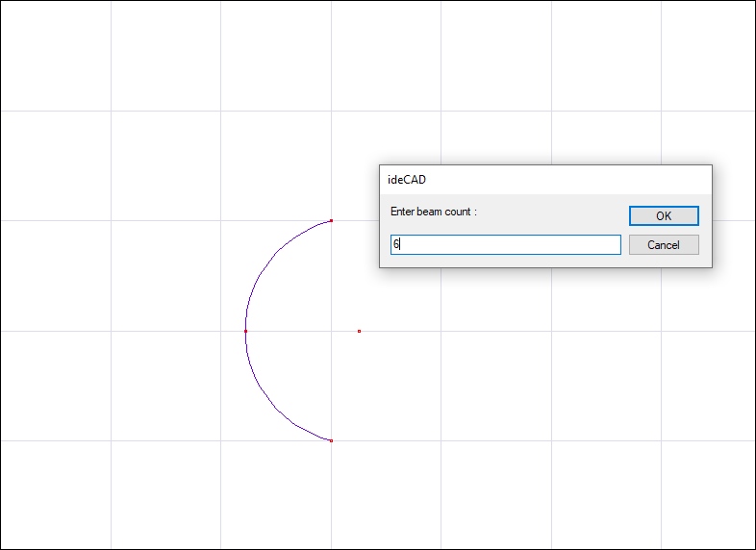Screen dimensions: 756x550
Task: Click the horizontal grid line through the arc midpoint
Action: click(144, 331)
